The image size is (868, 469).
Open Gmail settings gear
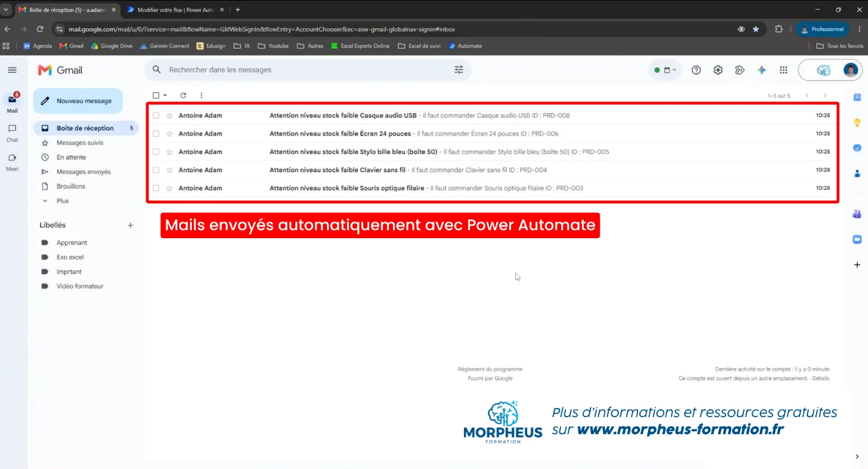718,70
